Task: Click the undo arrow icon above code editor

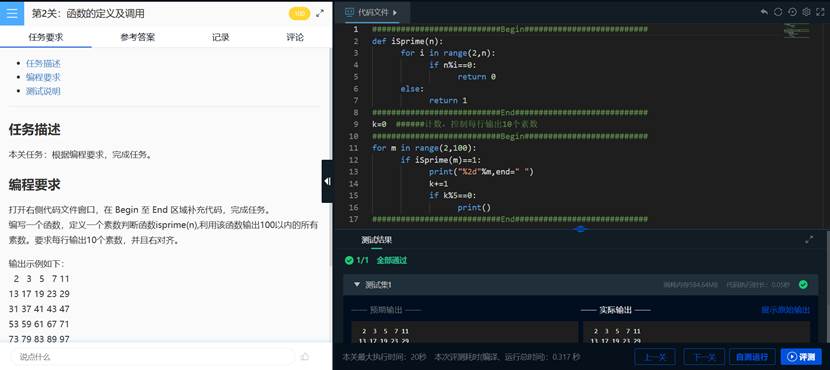Action: [x=764, y=12]
